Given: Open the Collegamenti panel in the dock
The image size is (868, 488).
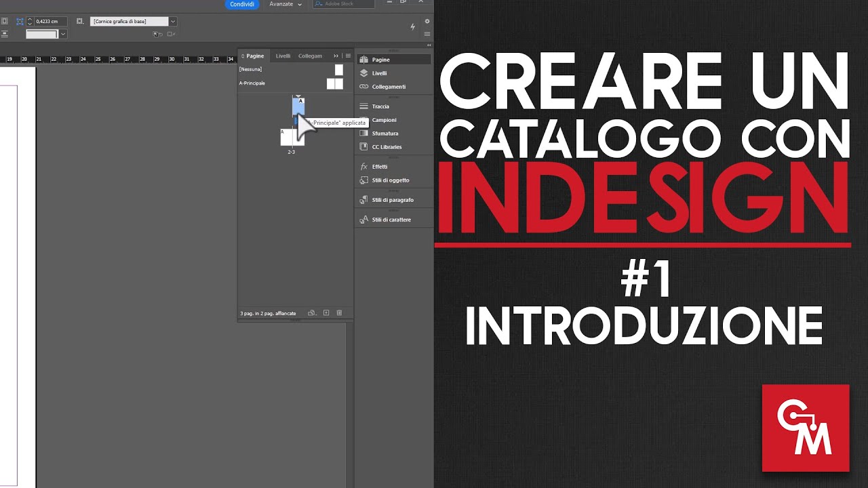Looking at the screenshot, I should (x=394, y=87).
